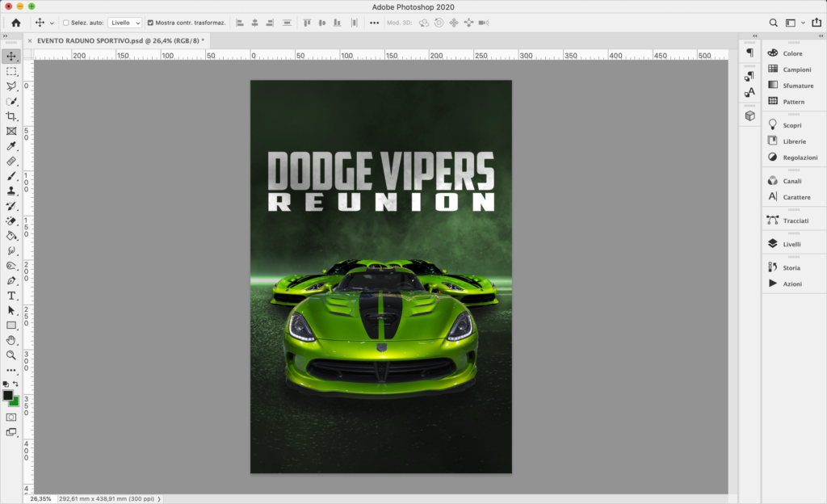Expand the narrow icon panel column
The image size is (827, 504).
click(755, 36)
